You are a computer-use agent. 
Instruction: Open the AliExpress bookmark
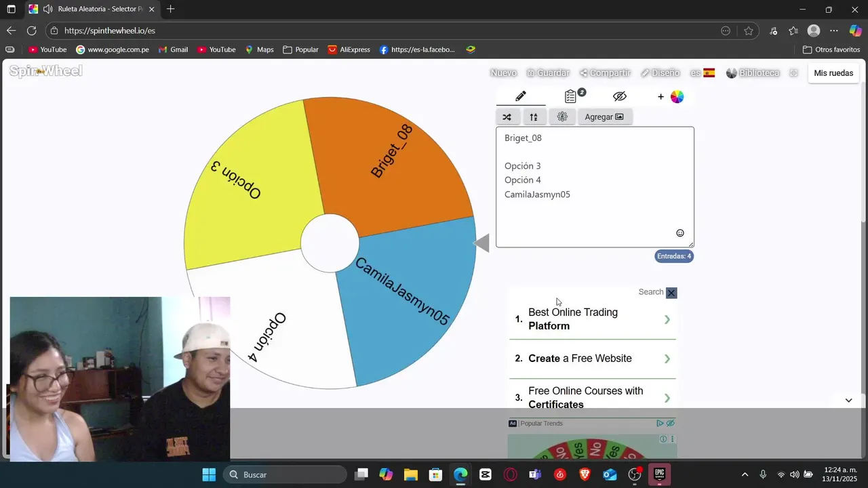(349, 49)
